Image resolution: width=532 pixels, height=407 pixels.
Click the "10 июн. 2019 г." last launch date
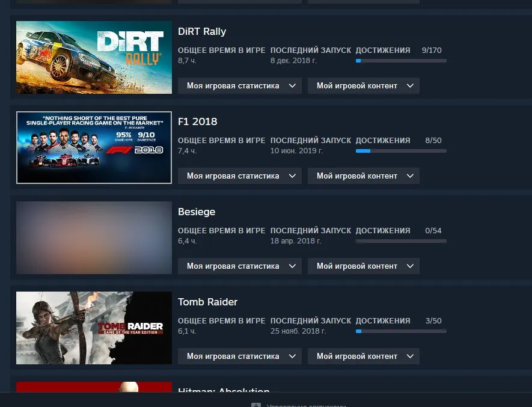(x=296, y=151)
